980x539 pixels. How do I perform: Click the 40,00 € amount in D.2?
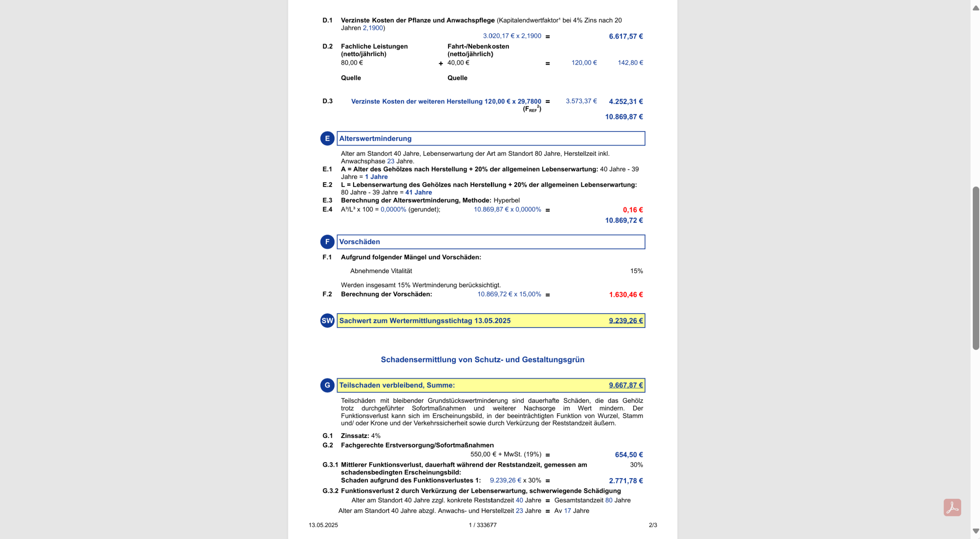click(458, 63)
